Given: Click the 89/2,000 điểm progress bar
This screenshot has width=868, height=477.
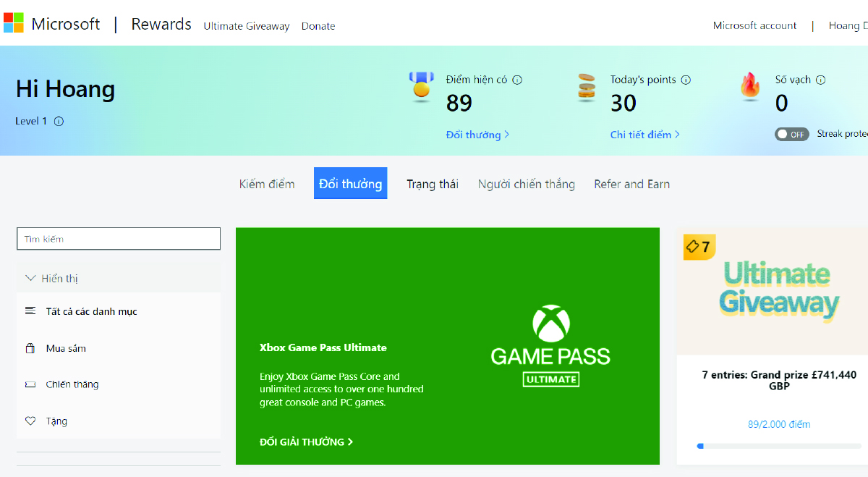Looking at the screenshot, I should (x=779, y=446).
